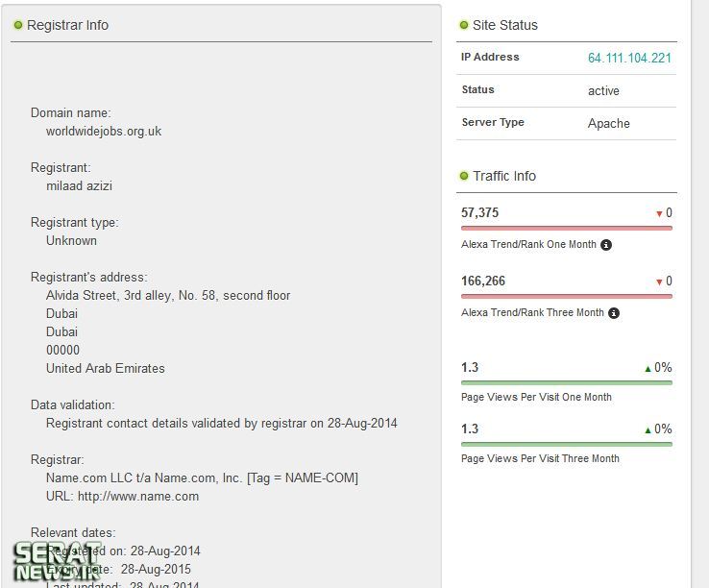Click red down arrow beside rank 166,266

tap(659, 282)
